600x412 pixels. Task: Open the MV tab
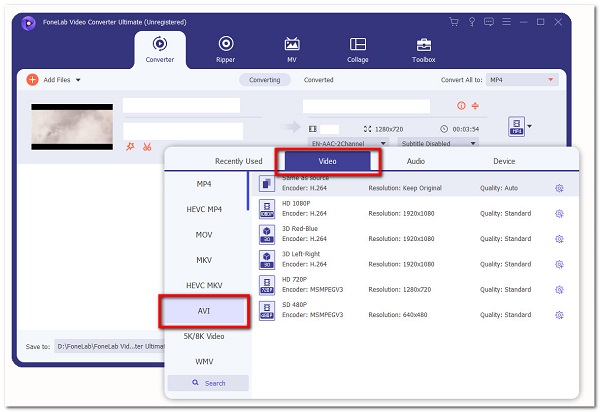coord(292,50)
